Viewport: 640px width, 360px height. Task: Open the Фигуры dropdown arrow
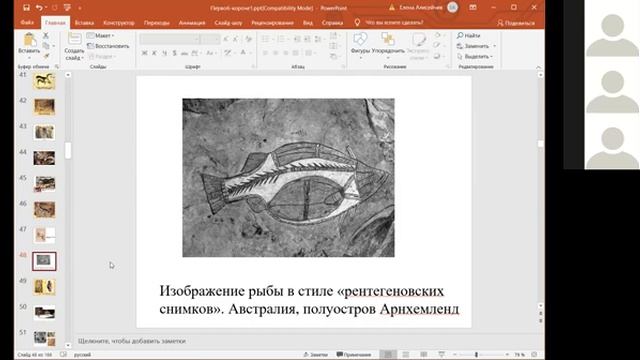tap(360, 58)
